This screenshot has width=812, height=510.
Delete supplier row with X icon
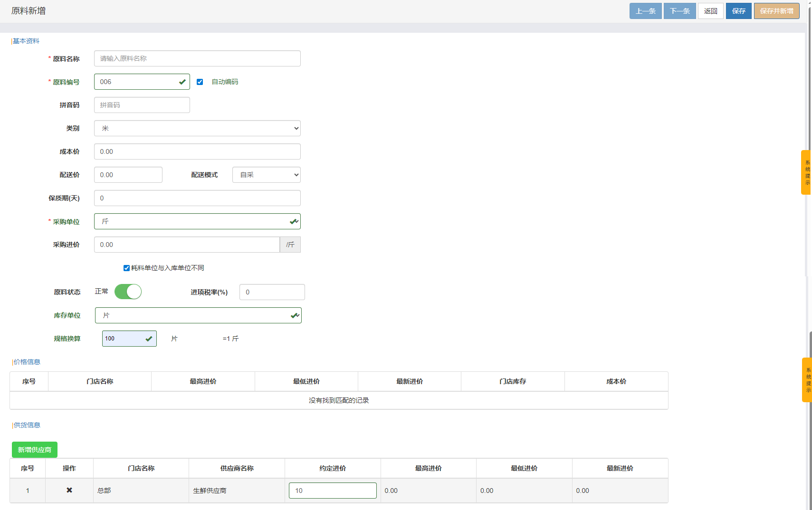click(x=69, y=490)
